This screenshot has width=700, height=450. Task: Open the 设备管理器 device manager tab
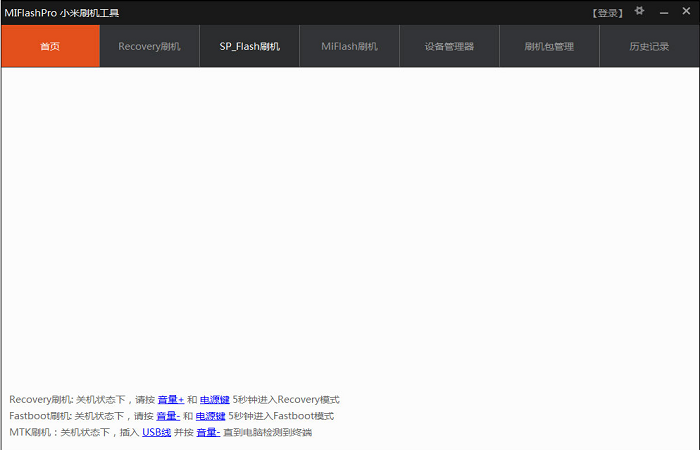click(449, 47)
